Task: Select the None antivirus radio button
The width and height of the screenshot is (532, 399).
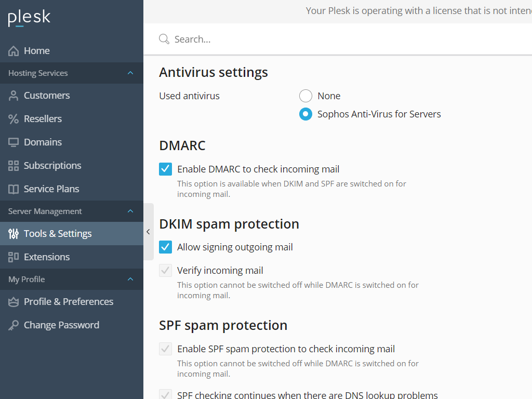Action: point(305,96)
